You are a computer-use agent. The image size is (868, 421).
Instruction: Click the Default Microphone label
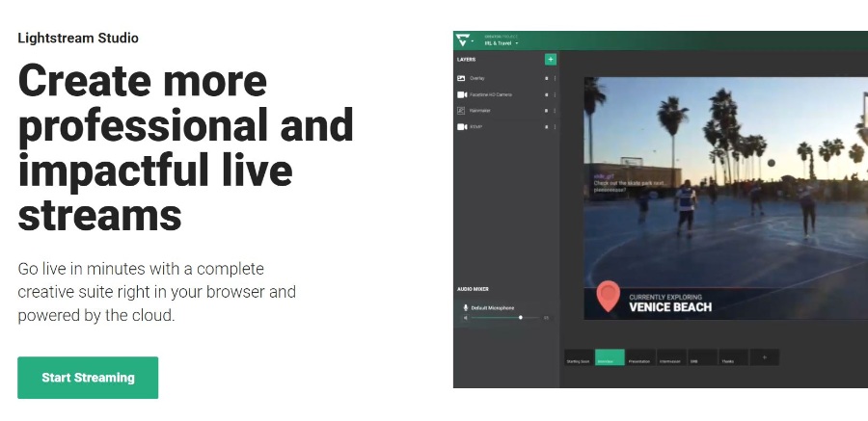492,307
